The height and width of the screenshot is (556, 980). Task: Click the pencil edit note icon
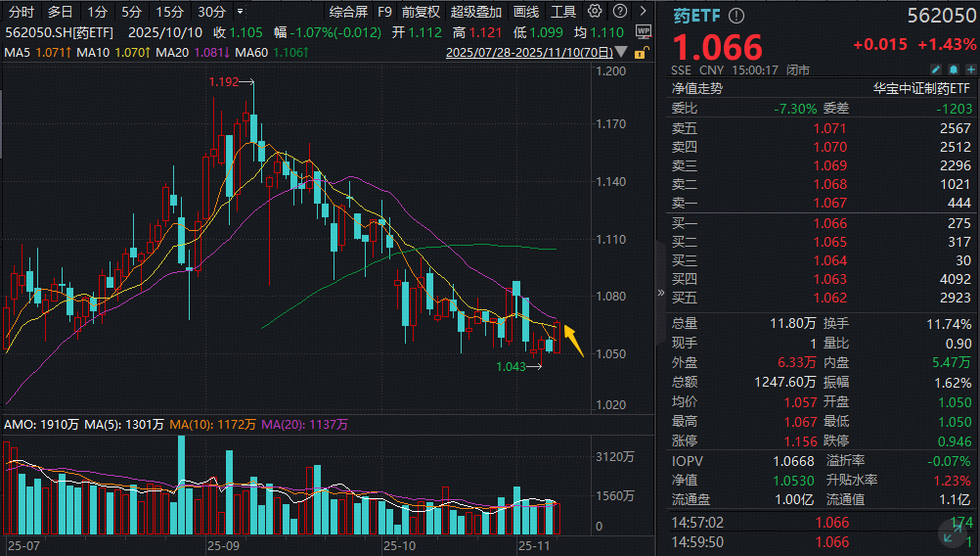point(935,69)
